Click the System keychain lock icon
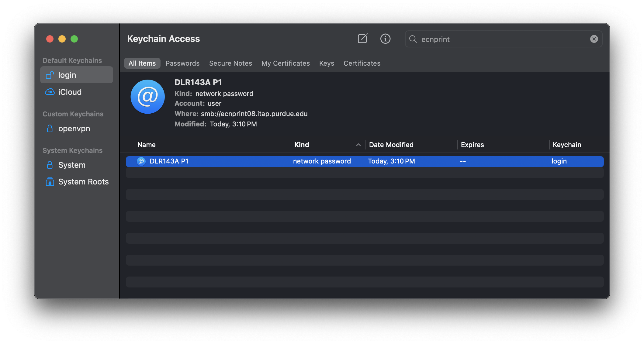The width and height of the screenshot is (644, 344). (50, 165)
